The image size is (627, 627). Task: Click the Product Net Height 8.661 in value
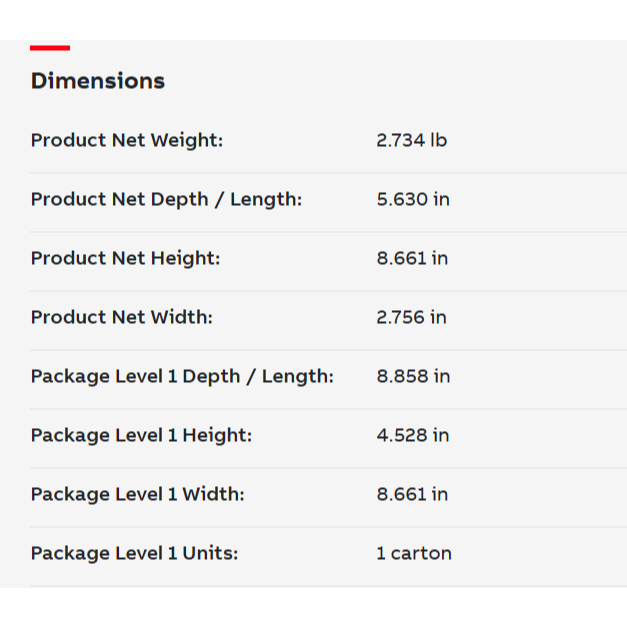(x=412, y=259)
